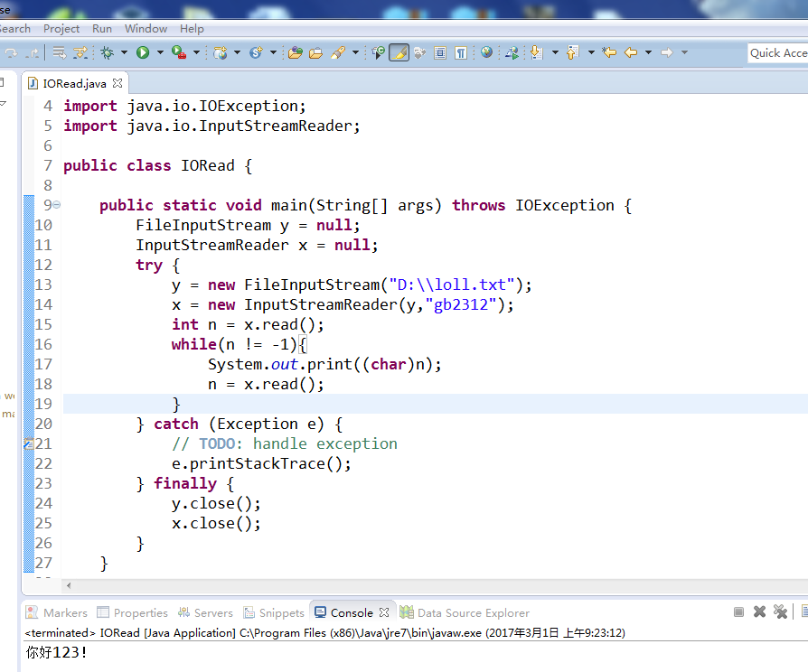Click the "D:\\loll.txt" string literal

pyautogui.click(x=453, y=285)
